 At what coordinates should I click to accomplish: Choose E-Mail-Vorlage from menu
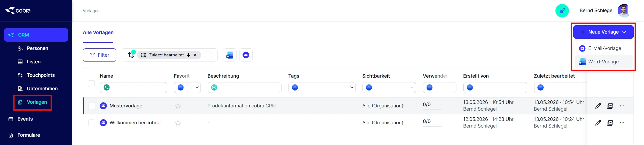pos(604,48)
